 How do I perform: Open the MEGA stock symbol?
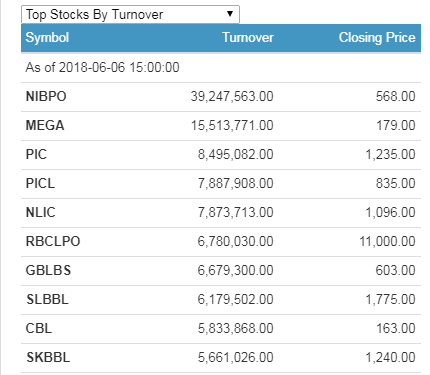point(45,126)
